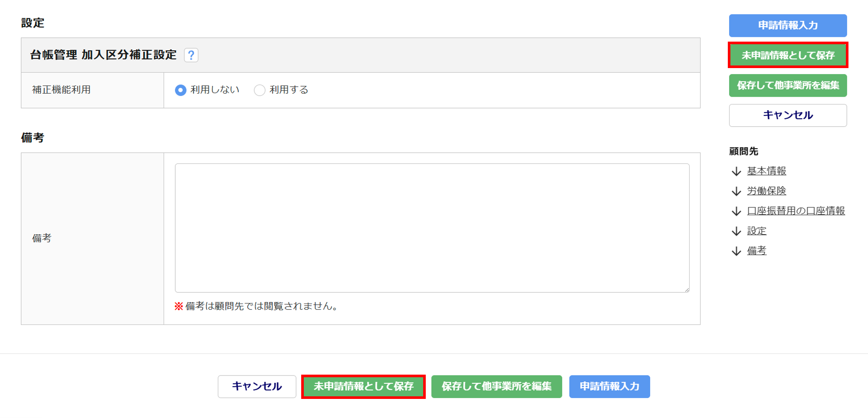Screen dimensions: 868x418
Task: Click the down arrow beside 労働保険
Action: pos(736,191)
